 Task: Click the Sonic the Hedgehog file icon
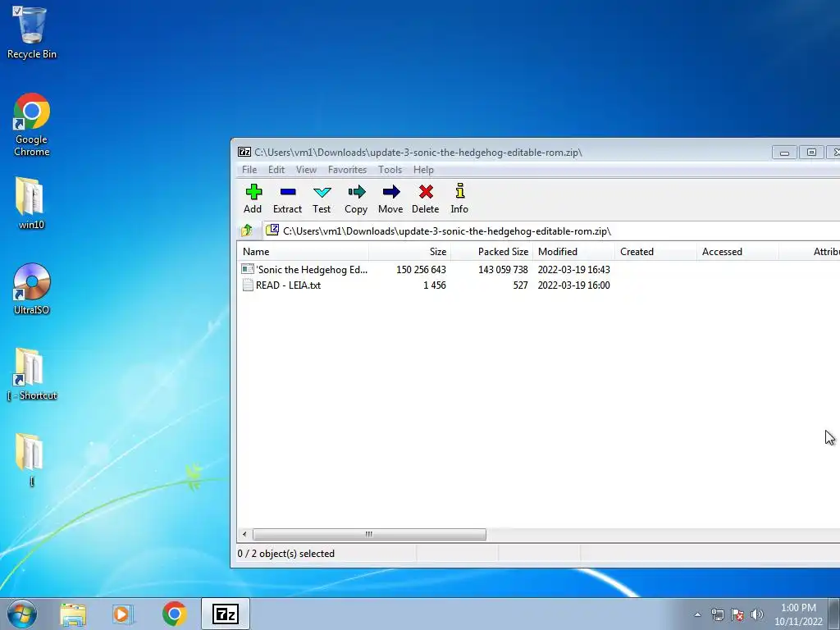coord(248,269)
